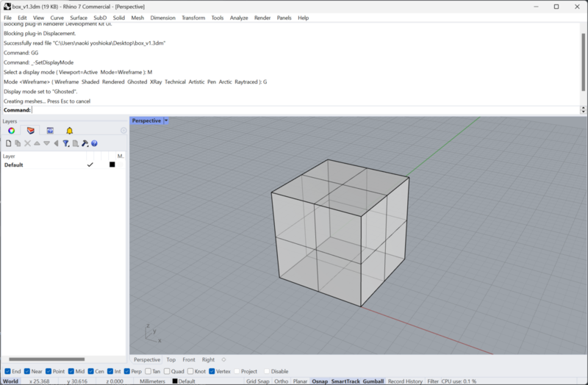The image size is (588, 385).
Task: Toggle the End osnap checkbox
Action: 7,371
